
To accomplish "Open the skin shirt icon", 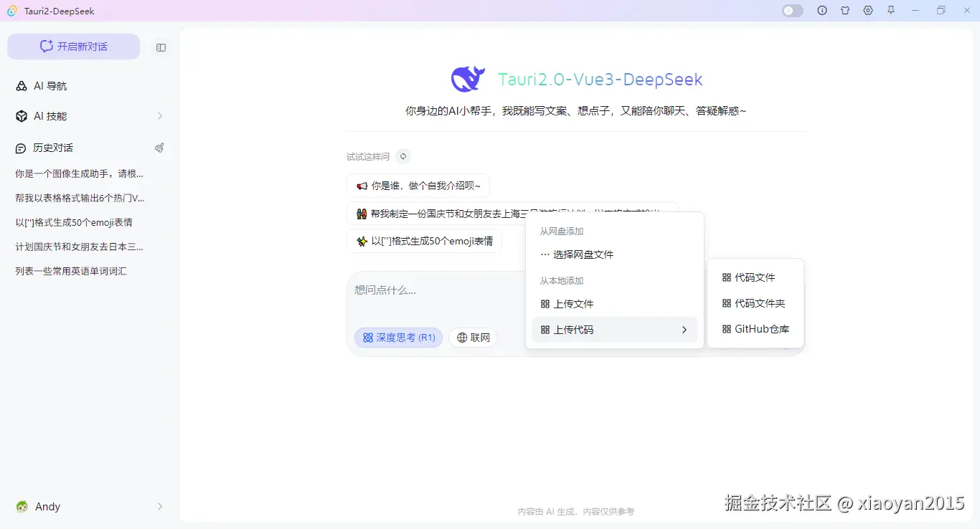I will coord(845,11).
